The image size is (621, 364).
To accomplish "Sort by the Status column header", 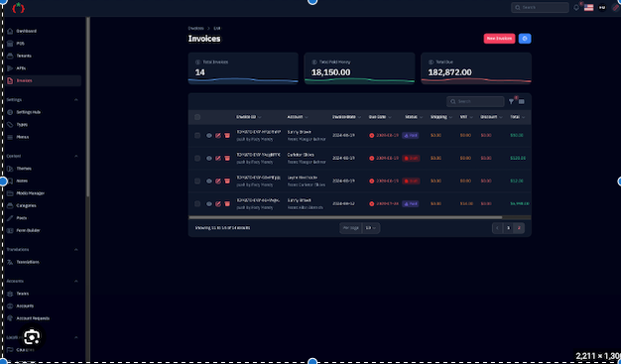I will 414,117.
